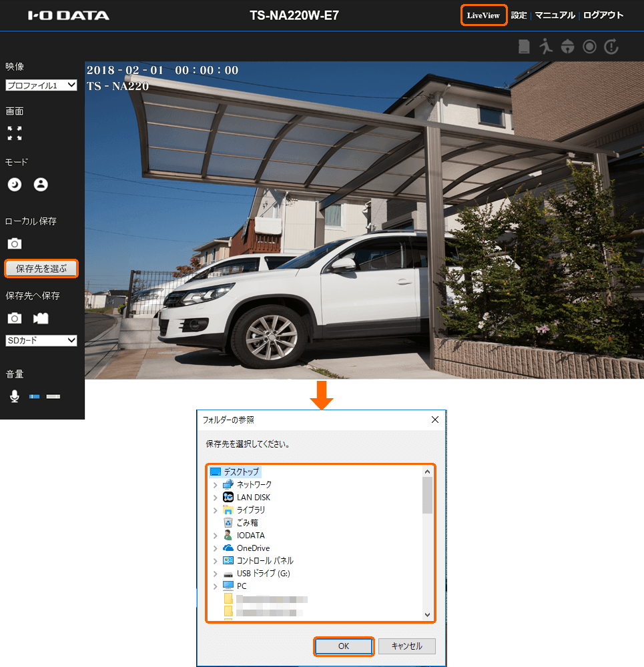Open the SDカード save destination dropdown
Viewport: 644px width, 667px height.
coord(41,341)
